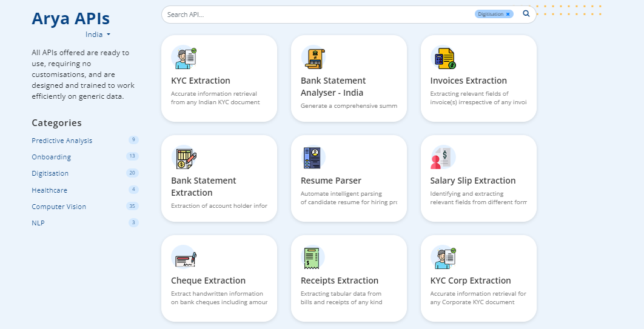Click the Healthcare count badge 4

click(x=133, y=190)
